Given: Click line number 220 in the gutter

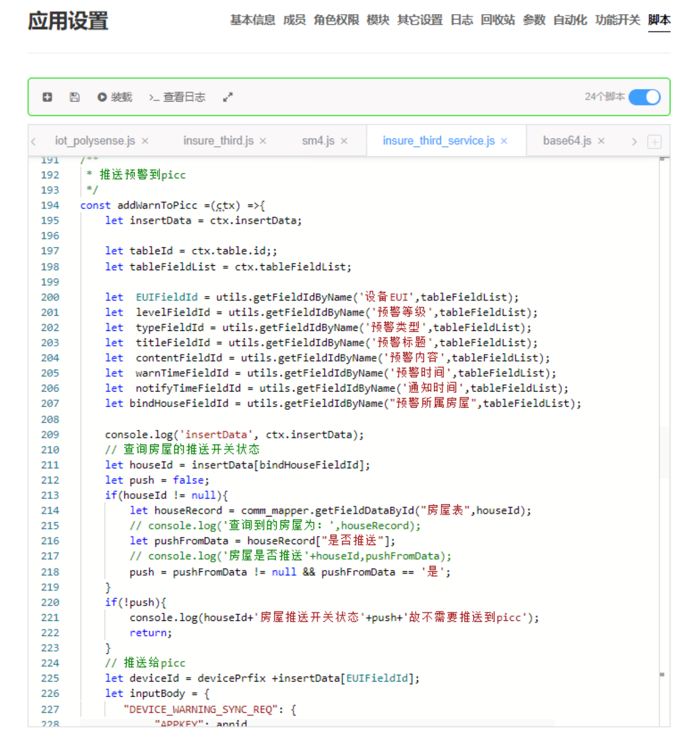Looking at the screenshot, I should (x=50, y=602).
